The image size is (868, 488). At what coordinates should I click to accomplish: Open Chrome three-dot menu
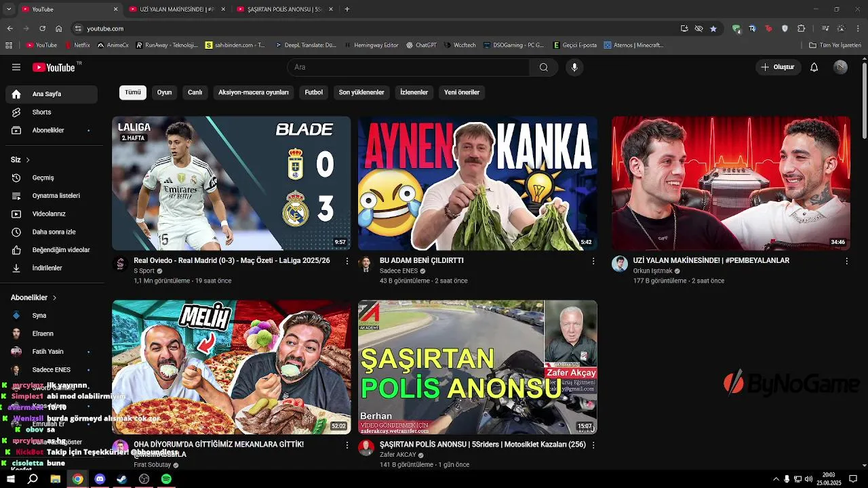point(858,28)
